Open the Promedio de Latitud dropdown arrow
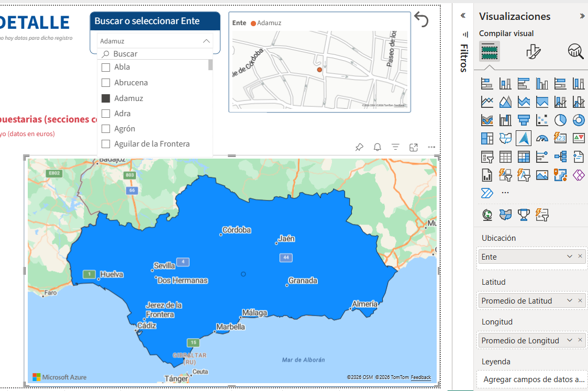The image size is (588, 391). click(x=570, y=300)
